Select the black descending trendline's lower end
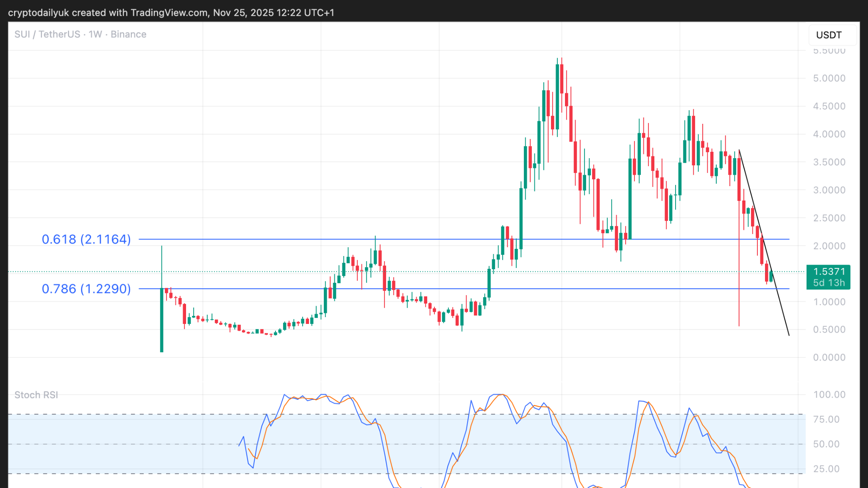Viewport: 868px width, 488px height. pyautogui.click(x=788, y=335)
